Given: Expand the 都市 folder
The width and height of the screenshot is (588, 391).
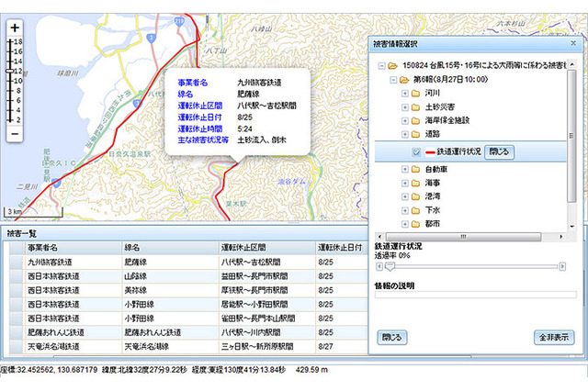Looking at the screenshot, I should [405, 224].
